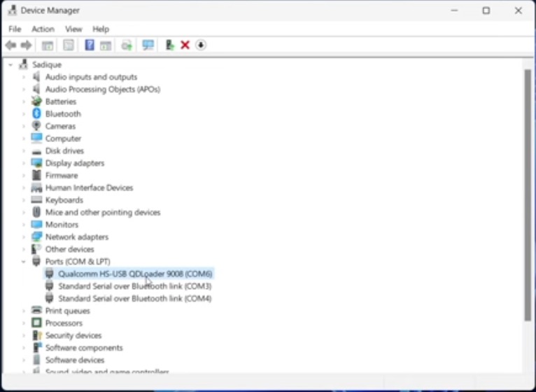
Task: Click the blue Help question-mark toolbar icon
Action: coord(90,45)
